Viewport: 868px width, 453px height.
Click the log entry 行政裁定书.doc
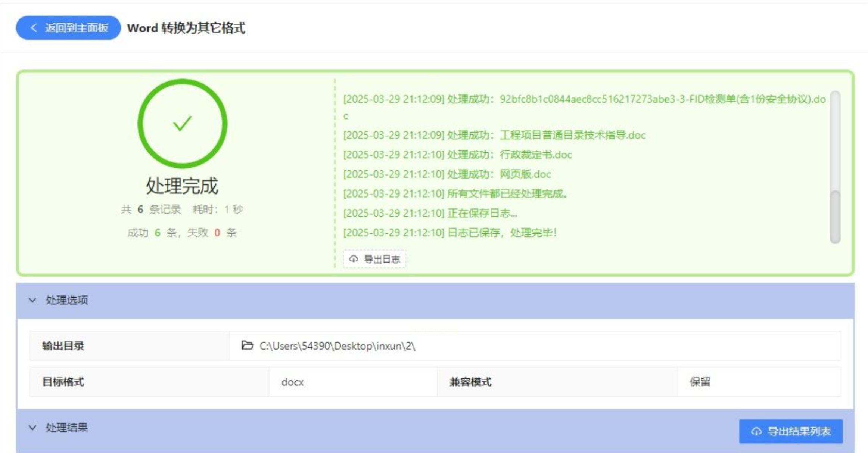[535, 155]
